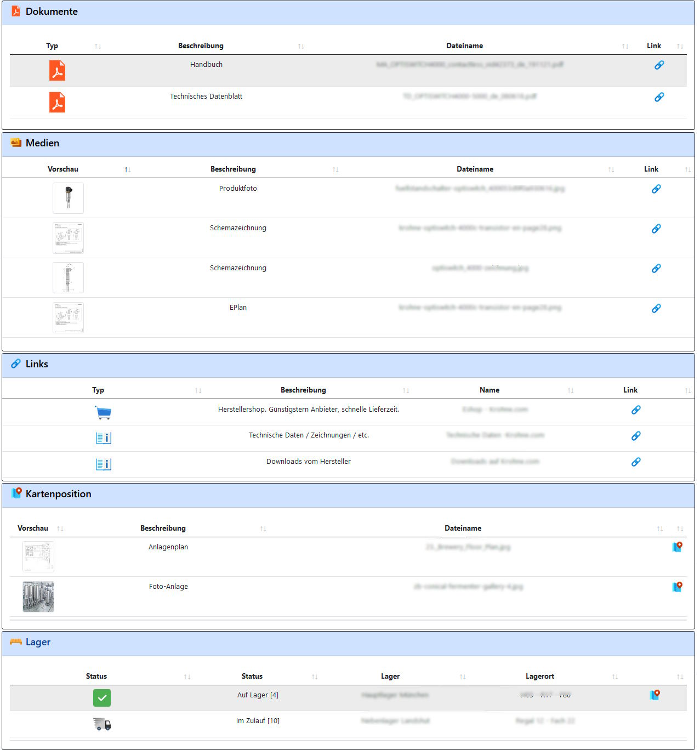This screenshot has width=700, height=750.
Task: Open the PDF icon in the Handbuch row
Action: [58, 71]
